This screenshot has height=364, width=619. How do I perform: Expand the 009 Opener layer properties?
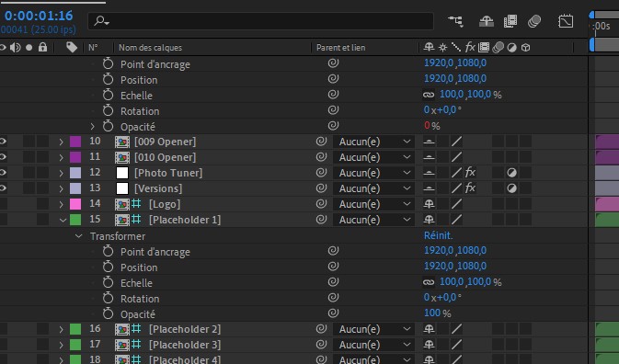pyautogui.click(x=62, y=142)
